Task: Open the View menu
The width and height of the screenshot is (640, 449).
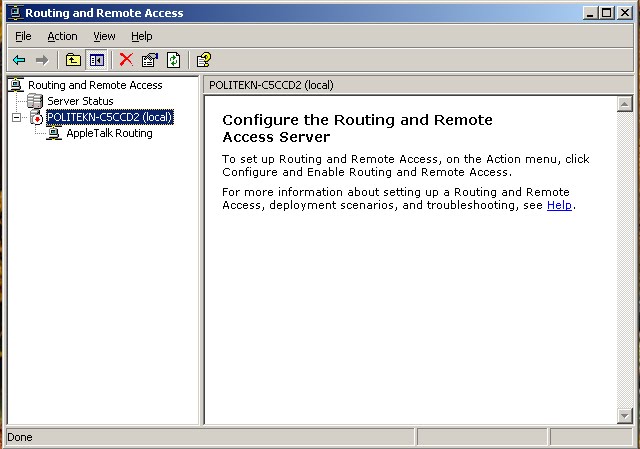Action: coord(104,36)
